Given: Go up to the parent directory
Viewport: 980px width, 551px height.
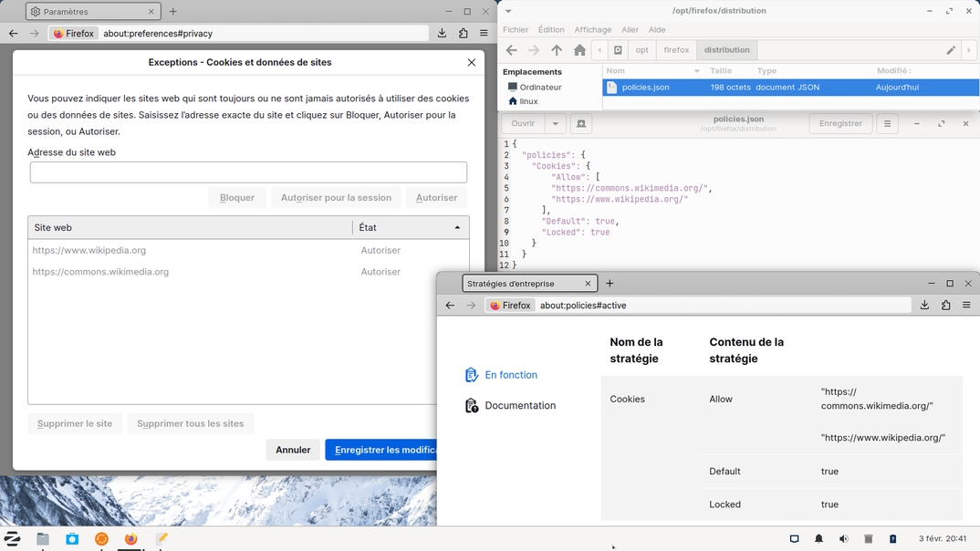Looking at the screenshot, I should [x=557, y=50].
